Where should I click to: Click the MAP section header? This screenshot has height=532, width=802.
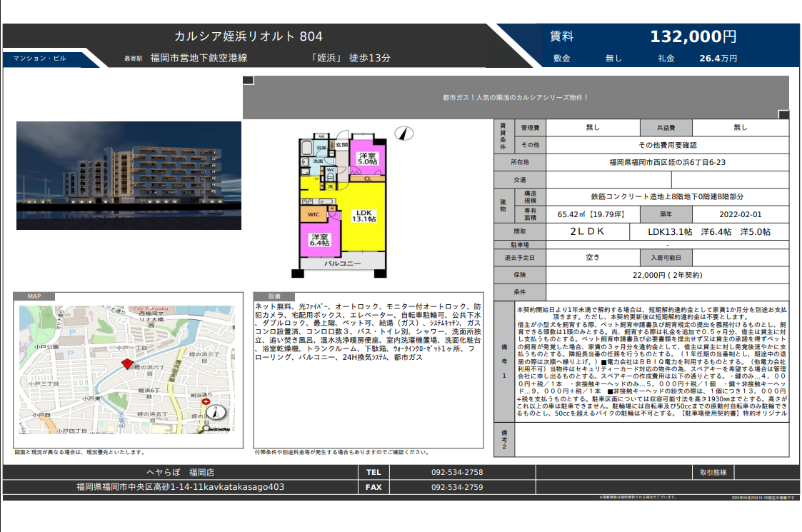click(x=34, y=296)
